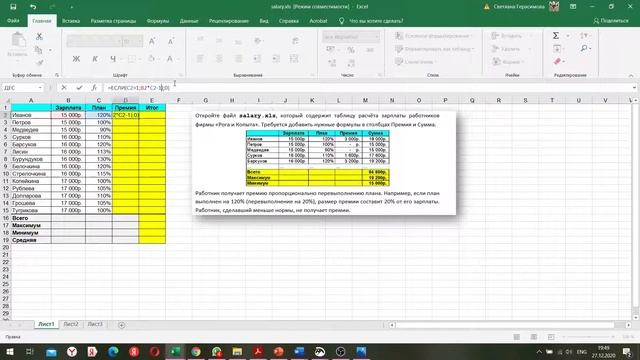Open the PowerPoint taskbar icon
The height and width of the screenshot is (360, 640).
point(279,351)
